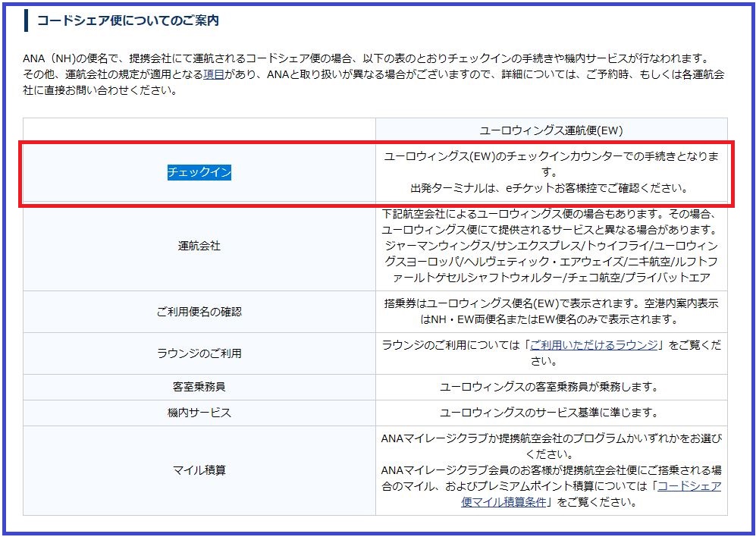The image size is (756, 537).
Task: Click the highlighted チェックイン text
Action: (199, 172)
